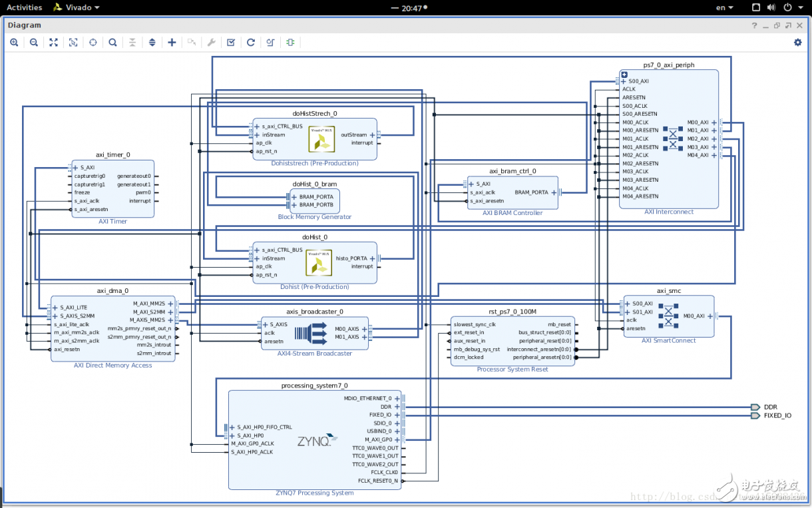Click the float-window icon in the Diagram header

coord(788,25)
